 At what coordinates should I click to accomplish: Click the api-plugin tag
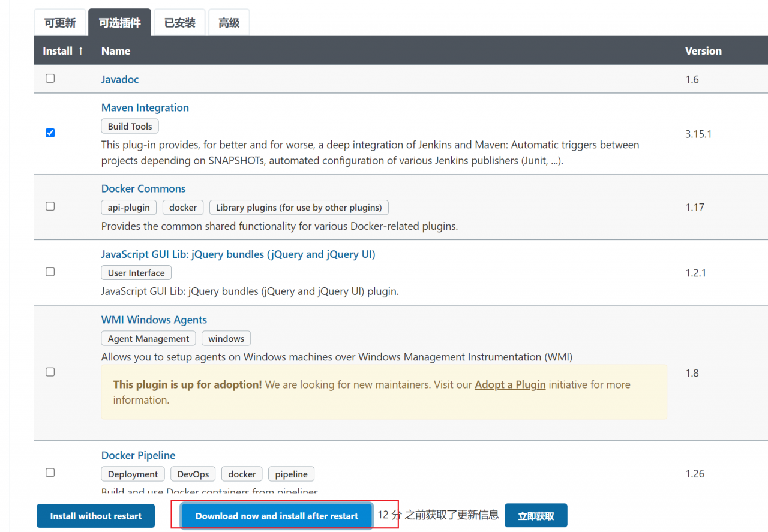click(129, 208)
